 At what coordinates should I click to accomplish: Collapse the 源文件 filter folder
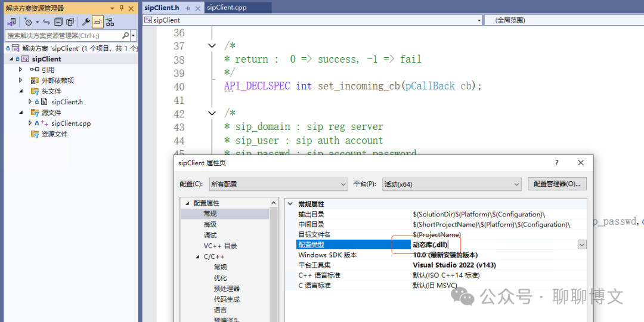point(20,113)
